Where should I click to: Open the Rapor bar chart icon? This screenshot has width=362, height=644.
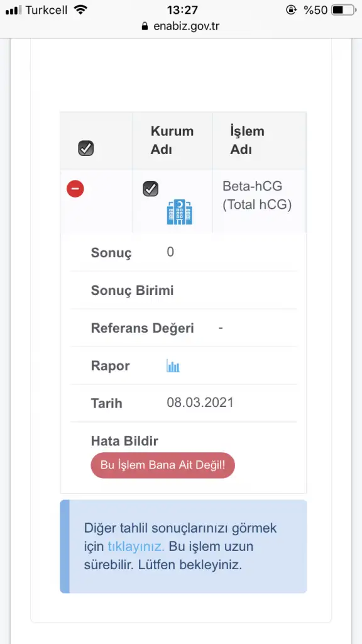[173, 365]
